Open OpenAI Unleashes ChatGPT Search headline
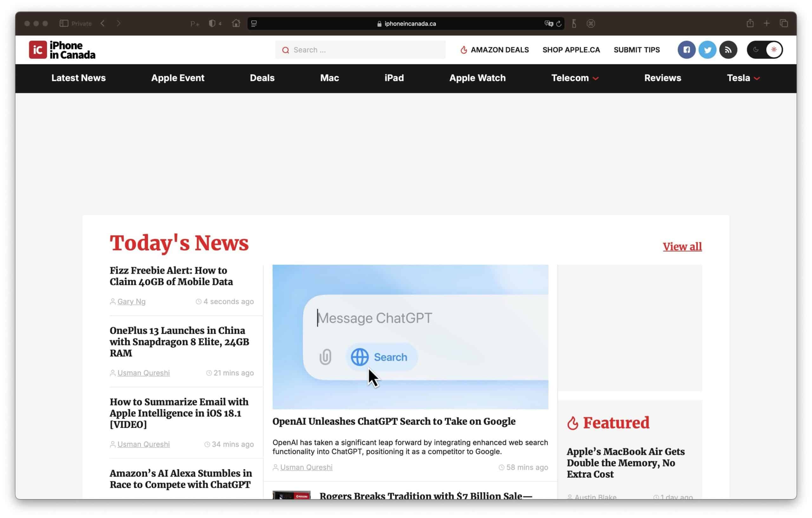Viewport: 812px width, 518px height. [x=394, y=422]
